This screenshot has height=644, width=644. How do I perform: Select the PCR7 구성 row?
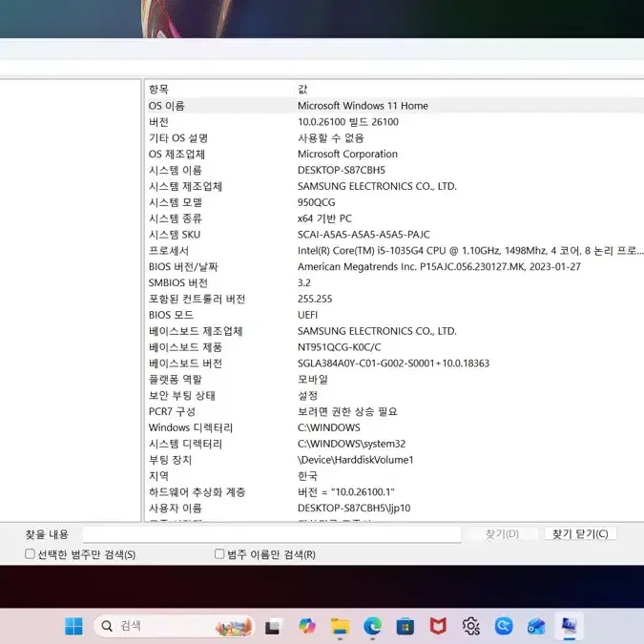pos(394,411)
